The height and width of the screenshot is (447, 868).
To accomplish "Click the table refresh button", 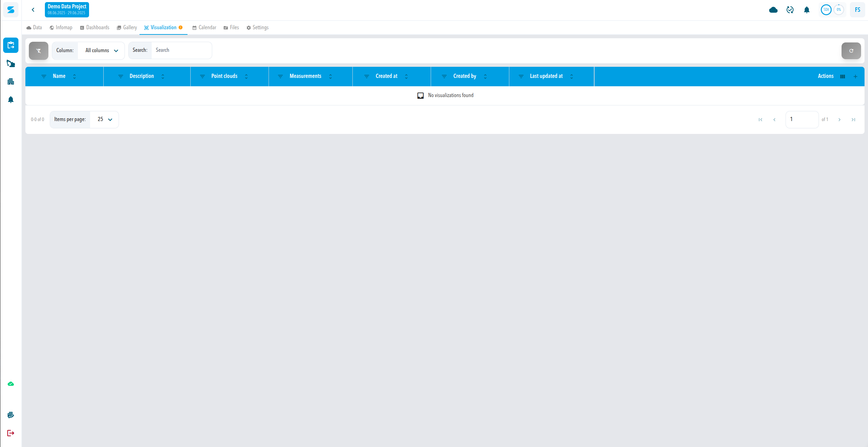I will pyautogui.click(x=851, y=51).
